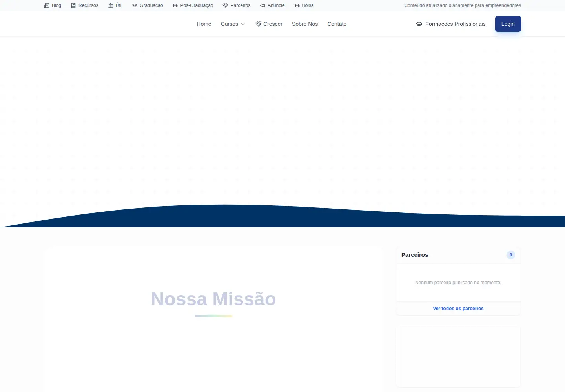The width and height of the screenshot is (565, 392).
Task: Click the Blog newspaper icon
Action: click(47, 5)
